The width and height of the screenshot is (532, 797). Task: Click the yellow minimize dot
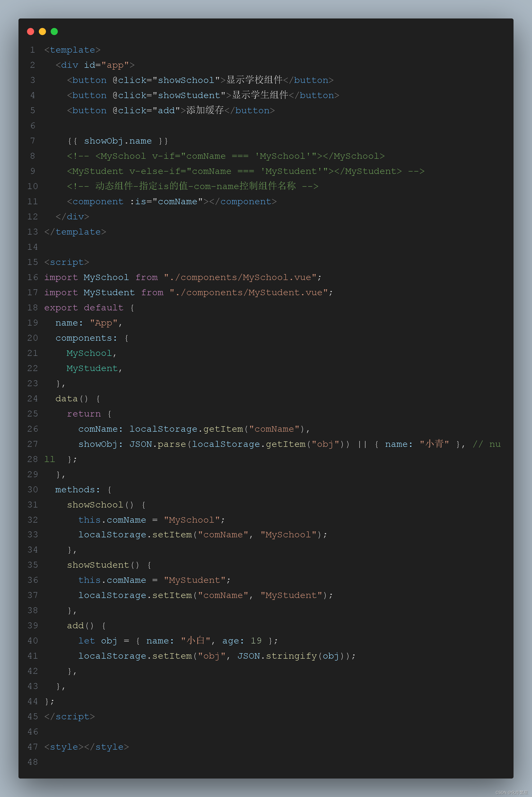pyautogui.click(x=42, y=32)
